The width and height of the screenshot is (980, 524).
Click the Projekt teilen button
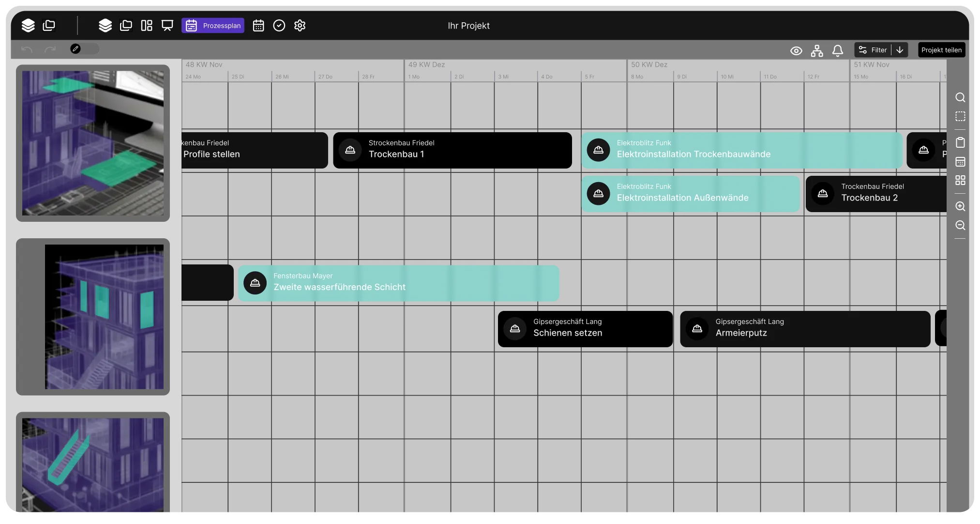point(941,50)
